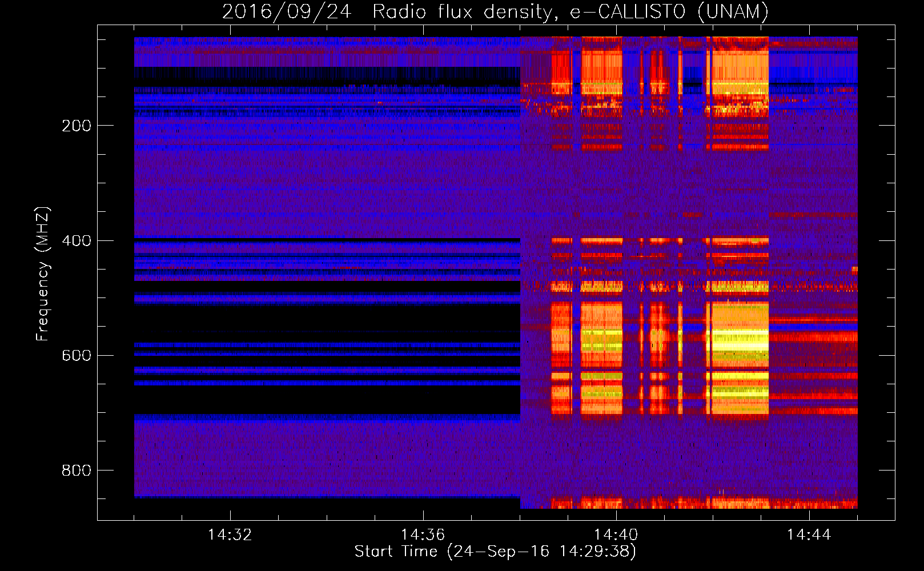Viewport: 924px width, 571px height.
Task: Click the 14:40 time tick label
Action: 616,534
